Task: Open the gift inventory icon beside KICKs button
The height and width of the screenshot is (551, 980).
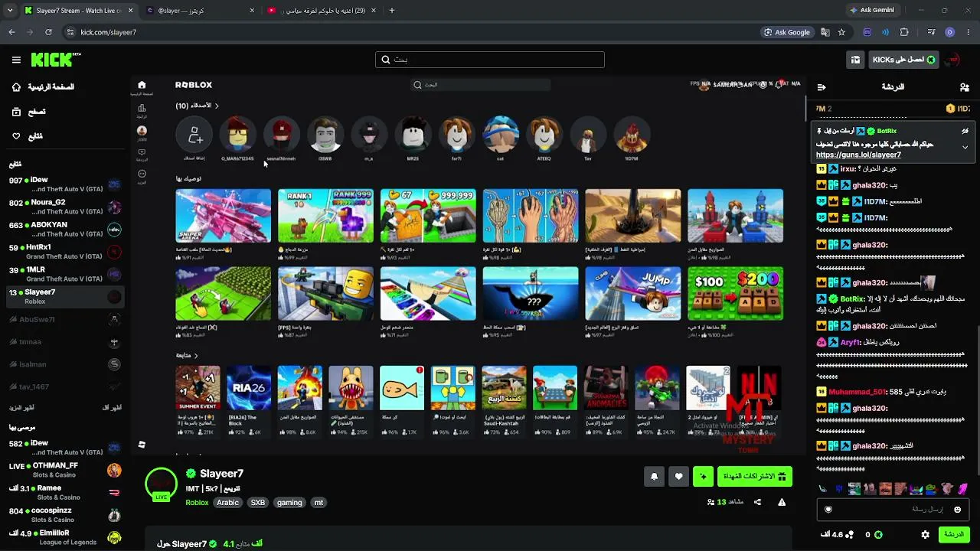Action: coord(855,60)
